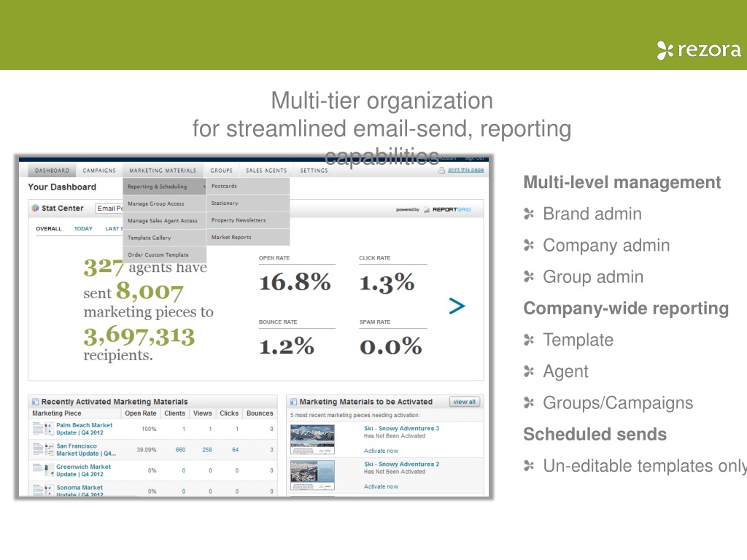
Task: Click the 1.3% click rate value
Action: pos(387,283)
